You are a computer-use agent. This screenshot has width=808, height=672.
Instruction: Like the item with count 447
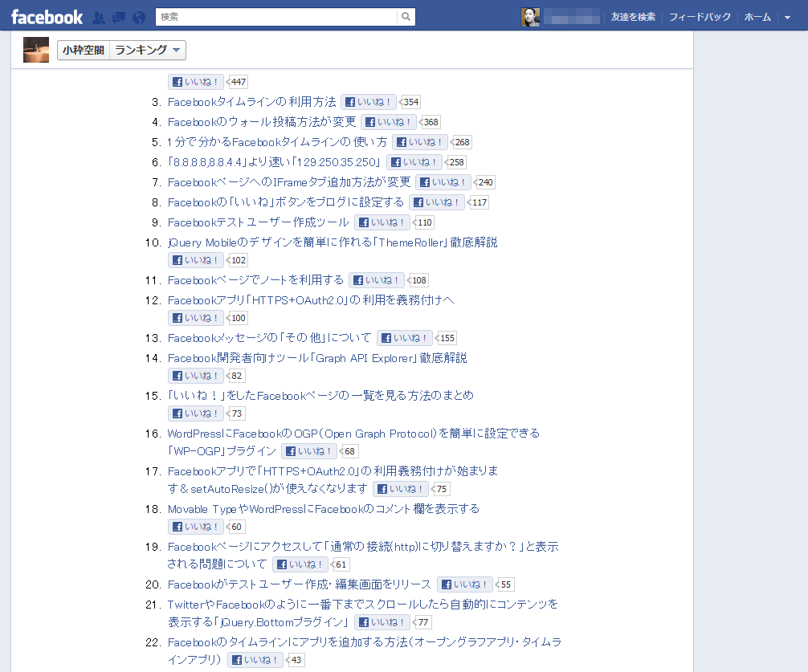(x=195, y=82)
